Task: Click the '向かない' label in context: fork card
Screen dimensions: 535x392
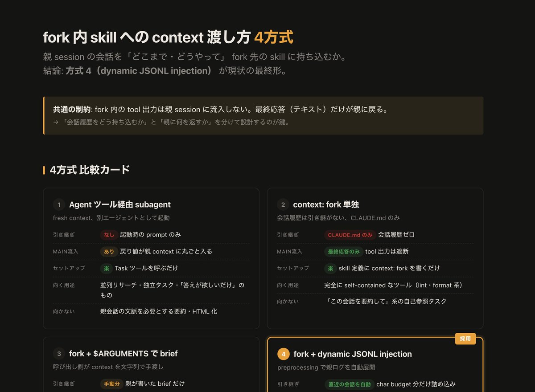Action: point(288,302)
